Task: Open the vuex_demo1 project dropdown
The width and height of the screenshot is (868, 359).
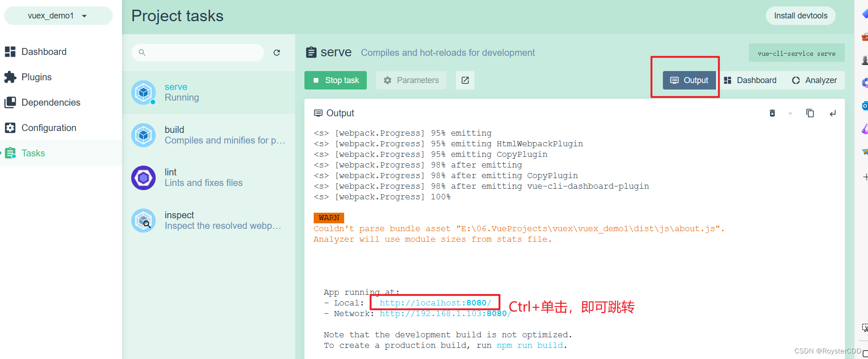Action: click(58, 16)
